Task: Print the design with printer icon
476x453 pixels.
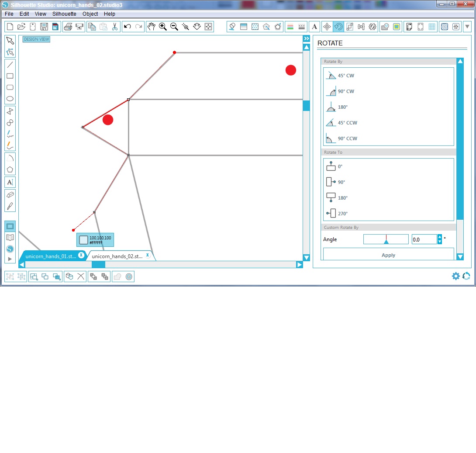Action: (68, 27)
